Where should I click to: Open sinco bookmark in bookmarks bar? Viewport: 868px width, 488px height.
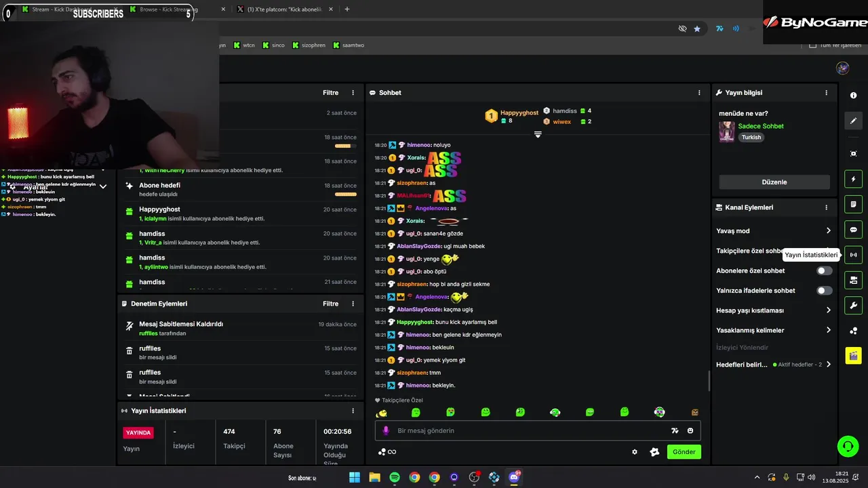273,45
